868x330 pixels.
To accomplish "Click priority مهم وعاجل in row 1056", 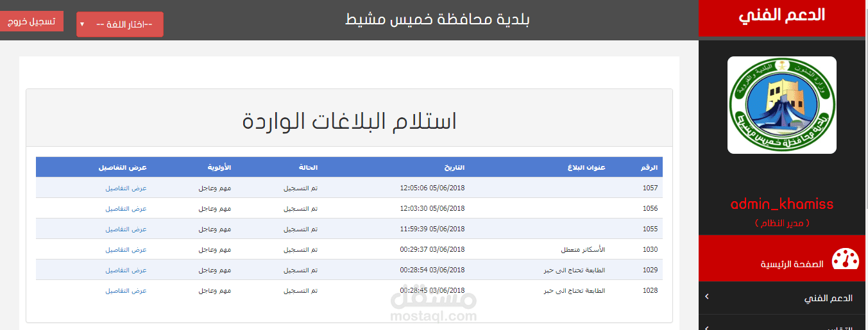I will click(x=215, y=209).
